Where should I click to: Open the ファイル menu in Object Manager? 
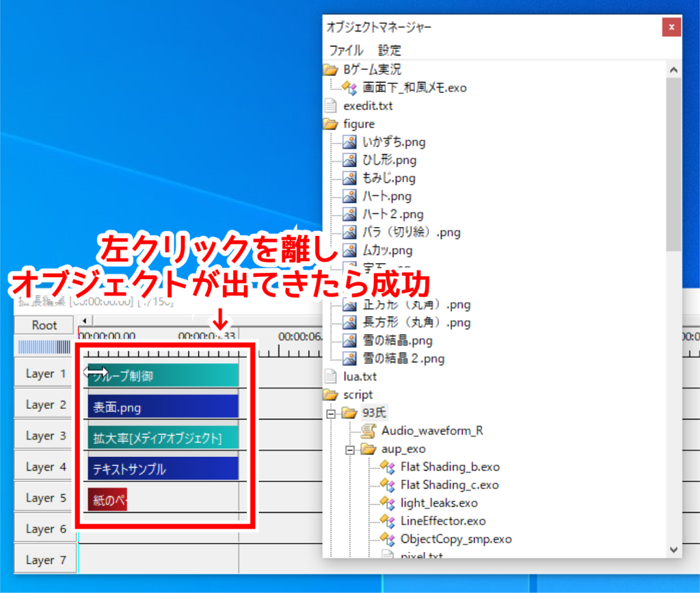point(346,50)
